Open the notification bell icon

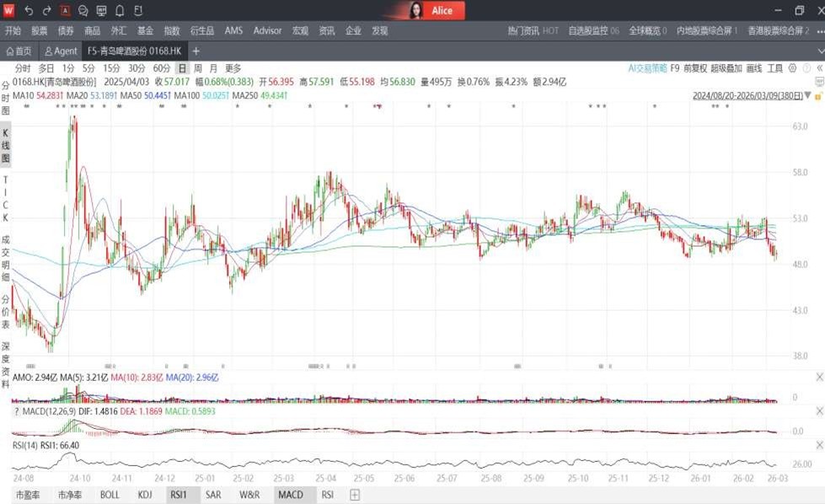point(120,11)
